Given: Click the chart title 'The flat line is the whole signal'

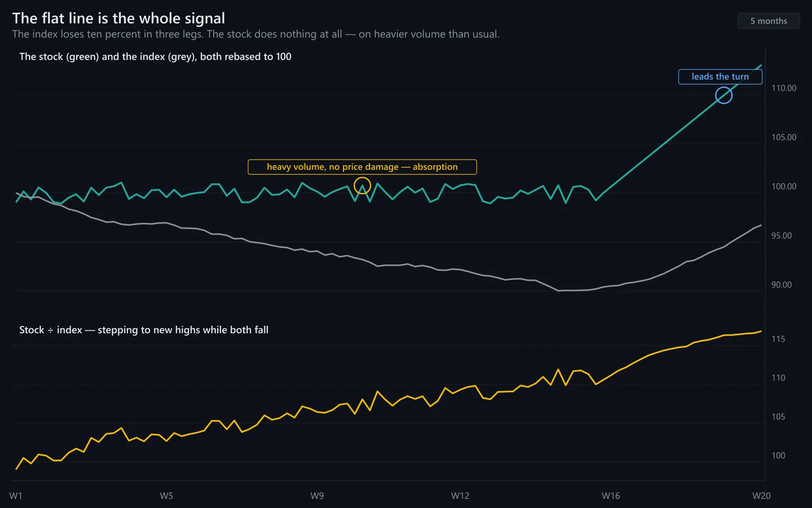Looking at the screenshot, I should [x=119, y=18].
